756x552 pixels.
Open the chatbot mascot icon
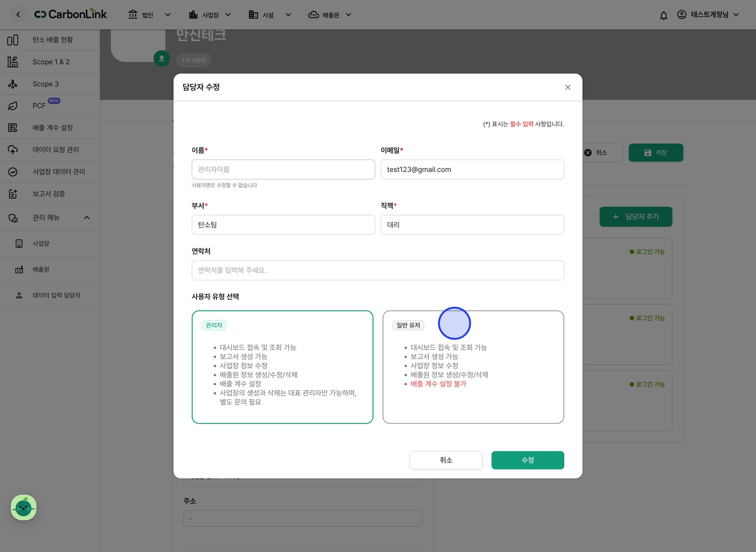tap(24, 508)
